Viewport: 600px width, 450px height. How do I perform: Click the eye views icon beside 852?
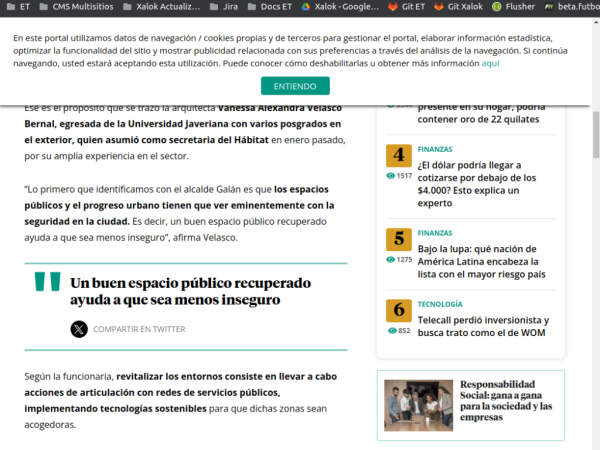click(392, 331)
